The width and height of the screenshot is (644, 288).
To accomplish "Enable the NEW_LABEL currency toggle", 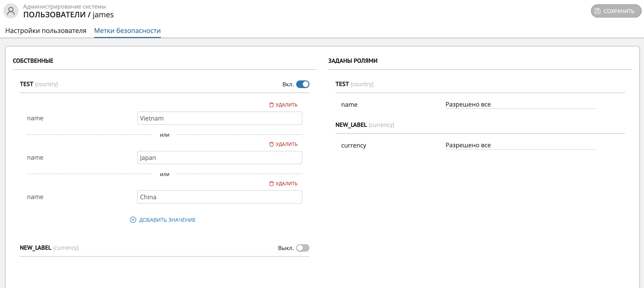I will (303, 248).
